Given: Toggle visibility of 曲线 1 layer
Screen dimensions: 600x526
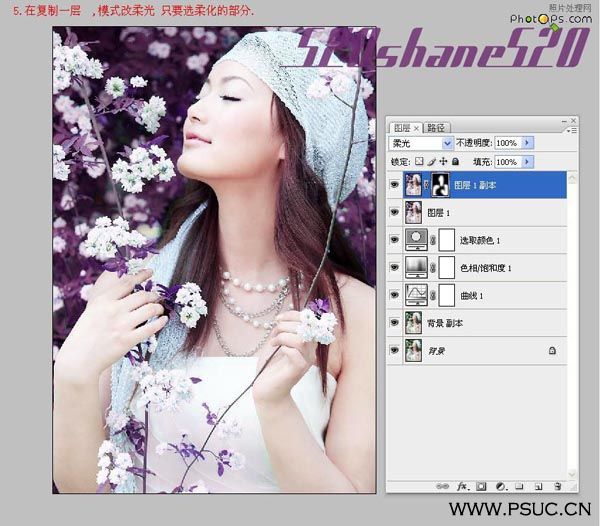Looking at the screenshot, I should pyautogui.click(x=394, y=295).
